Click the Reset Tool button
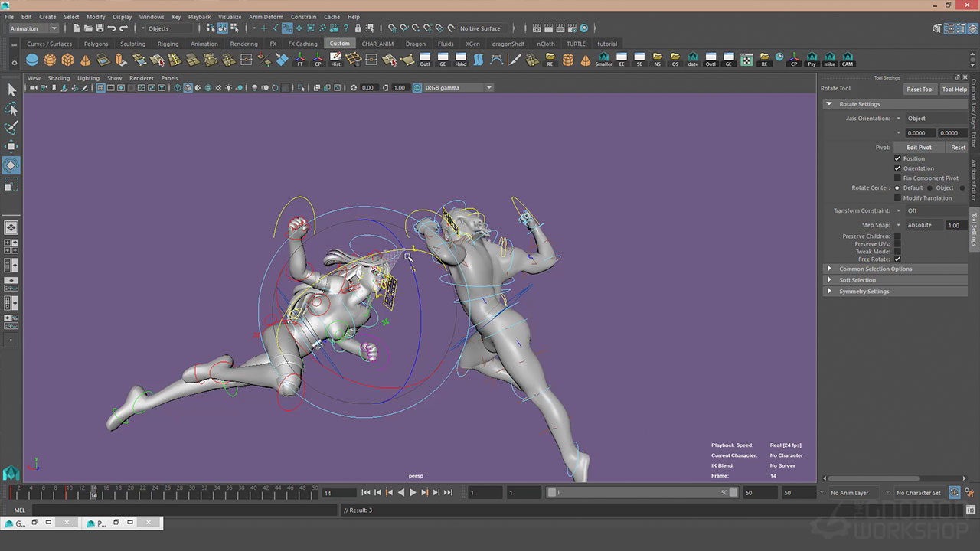The width and height of the screenshot is (980, 551). [920, 89]
